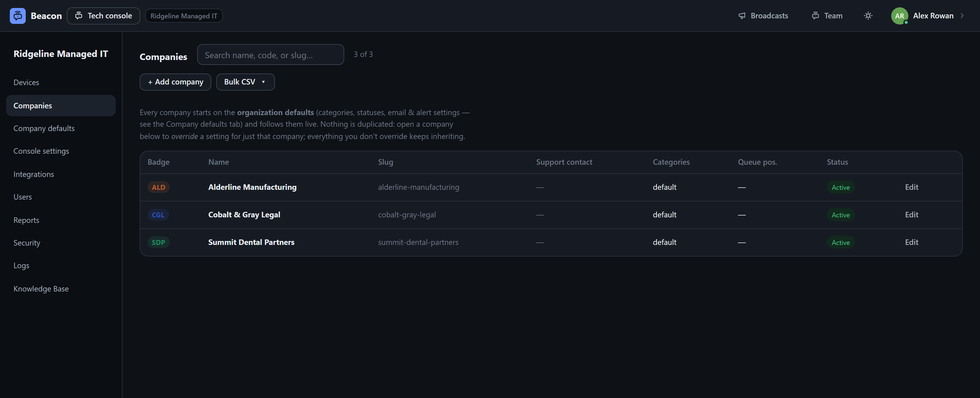Open Cobalt & Gray Legal company

[x=244, y=215]
